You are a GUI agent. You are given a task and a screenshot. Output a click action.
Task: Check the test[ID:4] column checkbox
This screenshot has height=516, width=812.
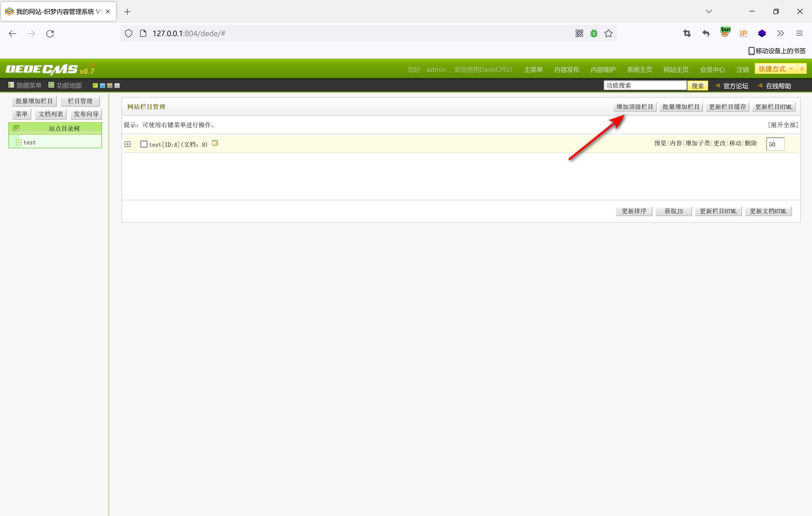coord(144,144)
